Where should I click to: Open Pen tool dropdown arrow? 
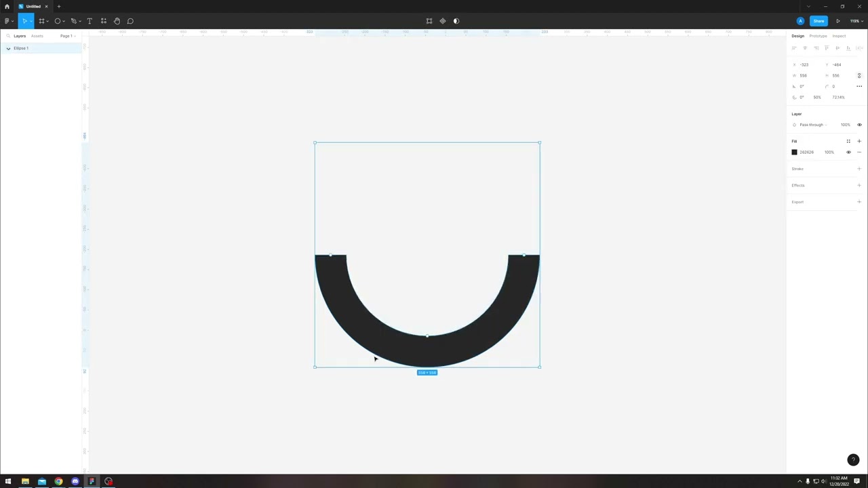tap(80, 22)
